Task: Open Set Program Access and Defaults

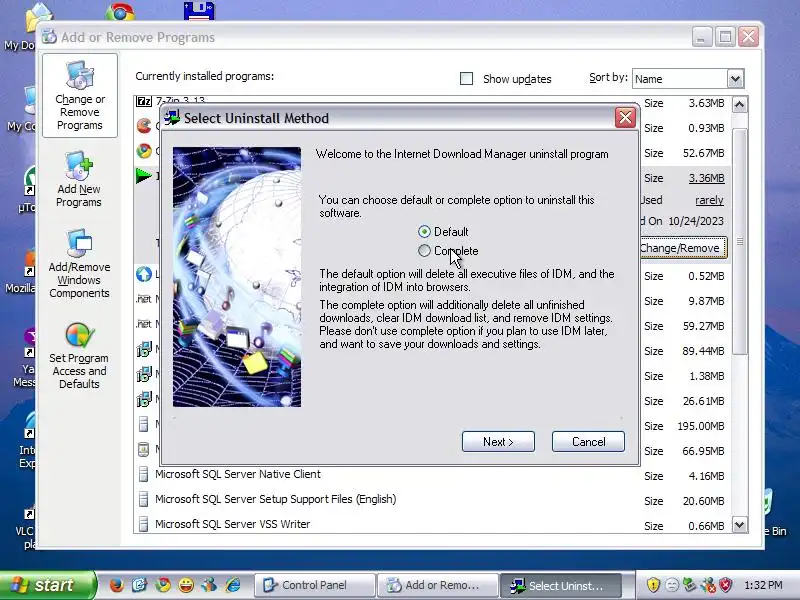Action: [x=79, y=356]
